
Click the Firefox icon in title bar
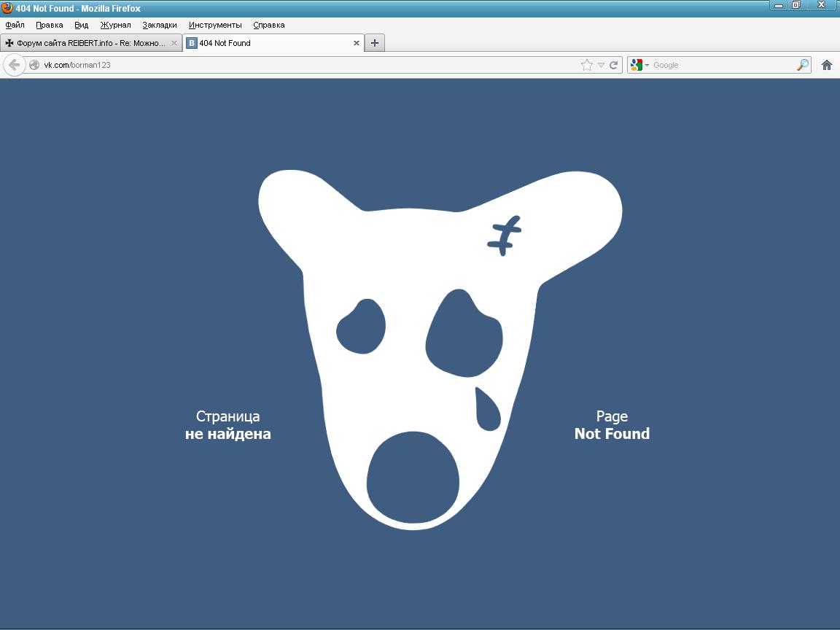pyautogui.click(x=7, y=8)
